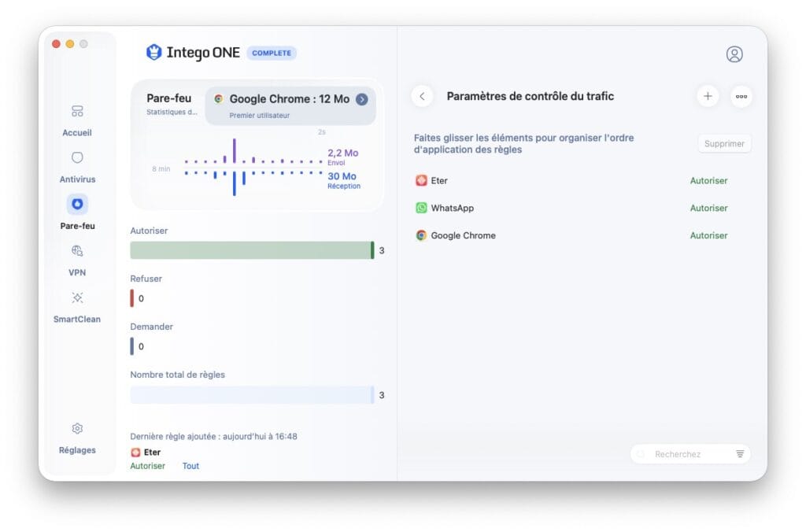The height and width of the screenshot is (532, 806).
Task: Open the VPN globe icon
Action: (x=77, y=251)
